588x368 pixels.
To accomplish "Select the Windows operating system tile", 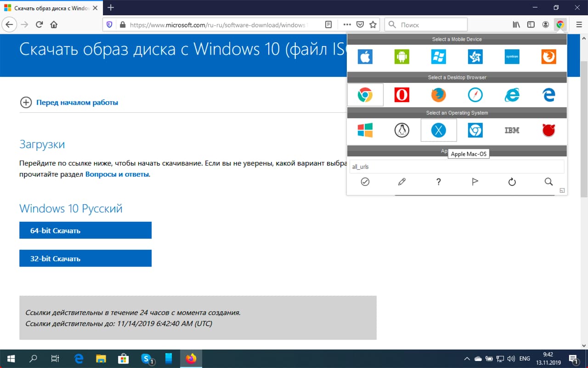I will coord(365,130).
